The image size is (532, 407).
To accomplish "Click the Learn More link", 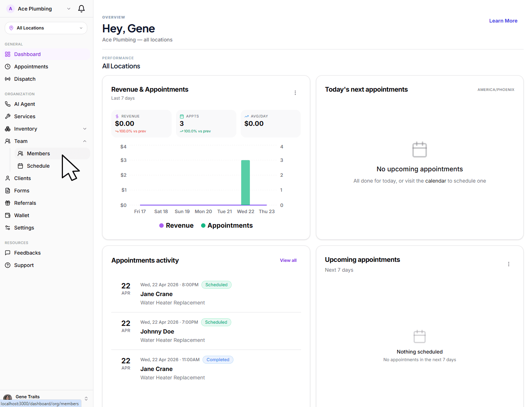I will pyautogui.click(x=503, y=21).
